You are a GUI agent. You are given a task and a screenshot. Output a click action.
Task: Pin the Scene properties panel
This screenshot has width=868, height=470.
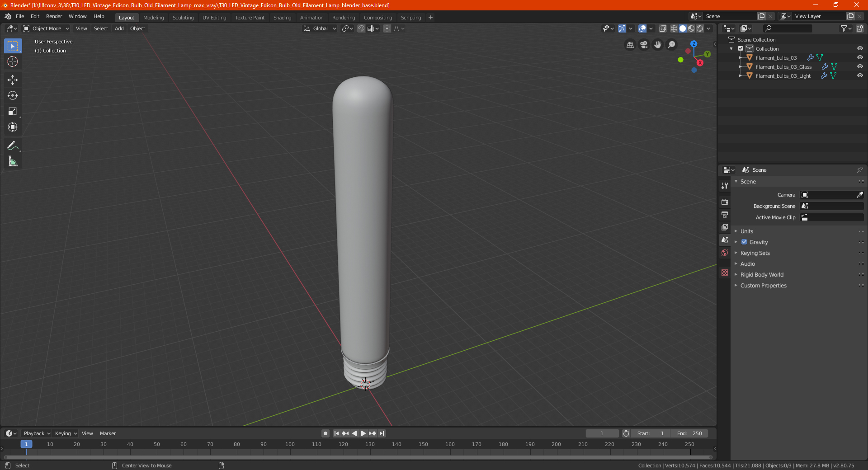coord(859,170)
